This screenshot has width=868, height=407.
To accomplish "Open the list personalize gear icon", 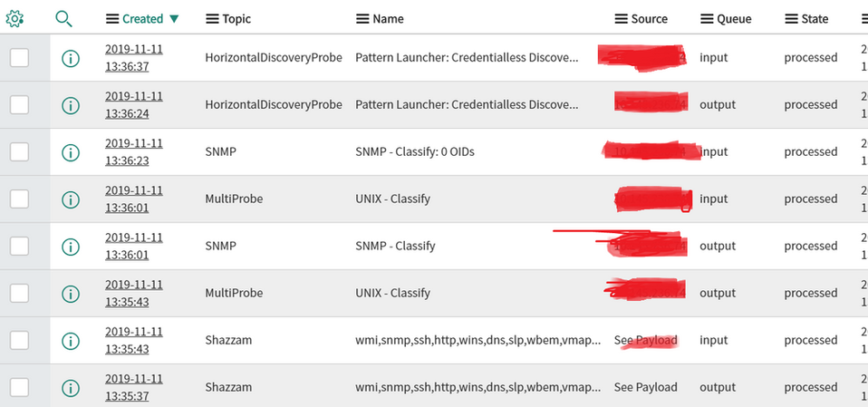I will click(x=14, y=19).
